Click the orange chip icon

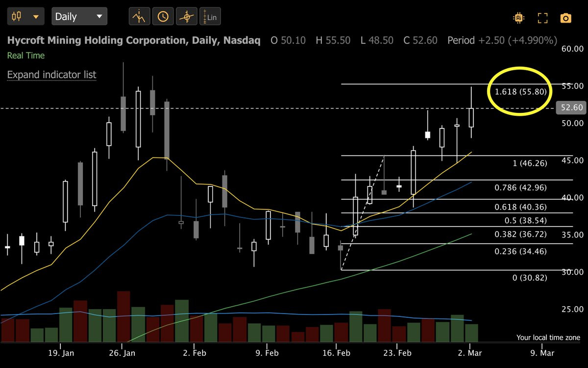[x=518, y=18]
